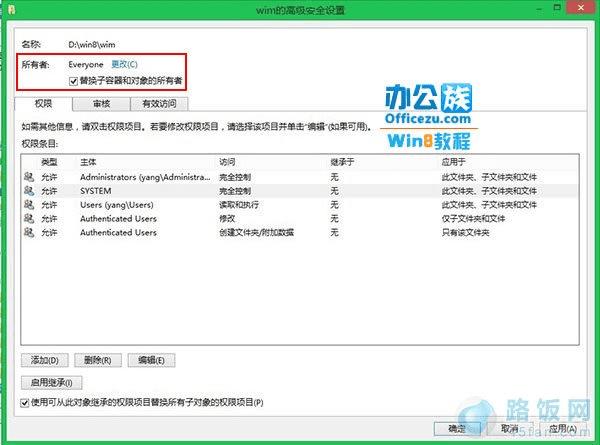Sort by the 主体 column header
Screen dimensions: 600x445
(x=88, y=162)
